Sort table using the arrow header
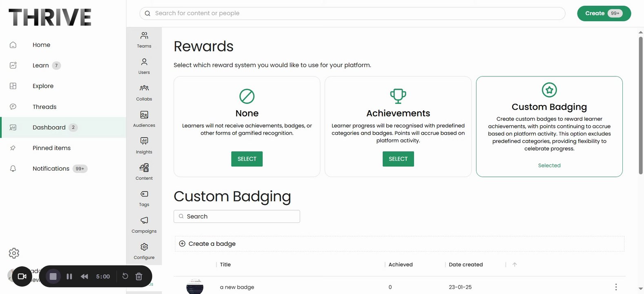The width and height of the screenshot is (644, 294). (515, 265)
